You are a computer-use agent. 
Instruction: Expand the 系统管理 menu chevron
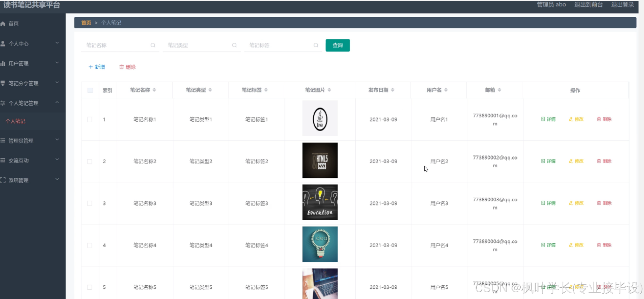[57, 179]
